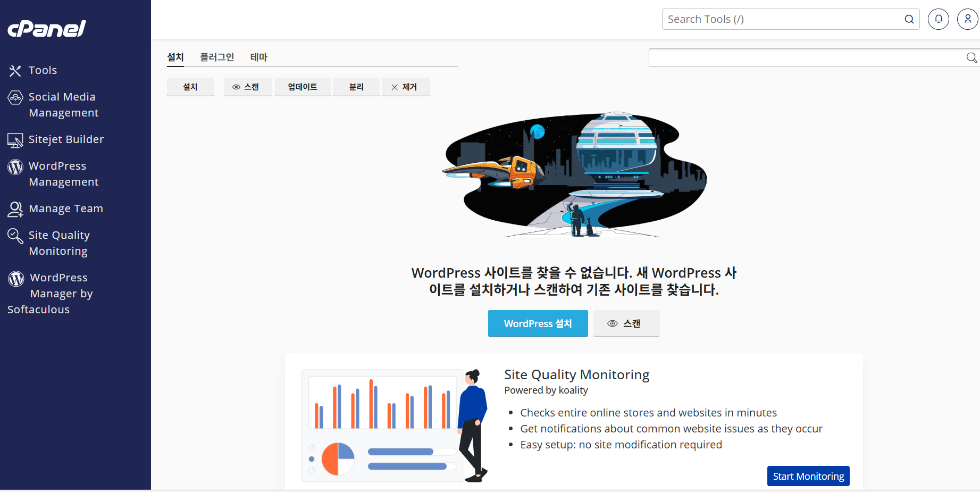
Task: Click the 스캔 toolbar button with eye icon
Action: [x=248, y=87]
